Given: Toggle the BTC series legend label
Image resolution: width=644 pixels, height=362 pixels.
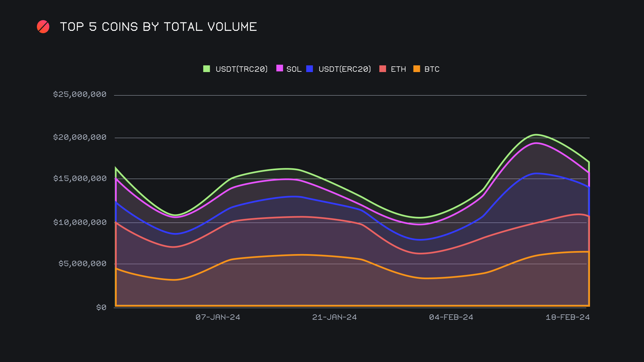Looking at the screenshot, I should (x=432, y=69).
